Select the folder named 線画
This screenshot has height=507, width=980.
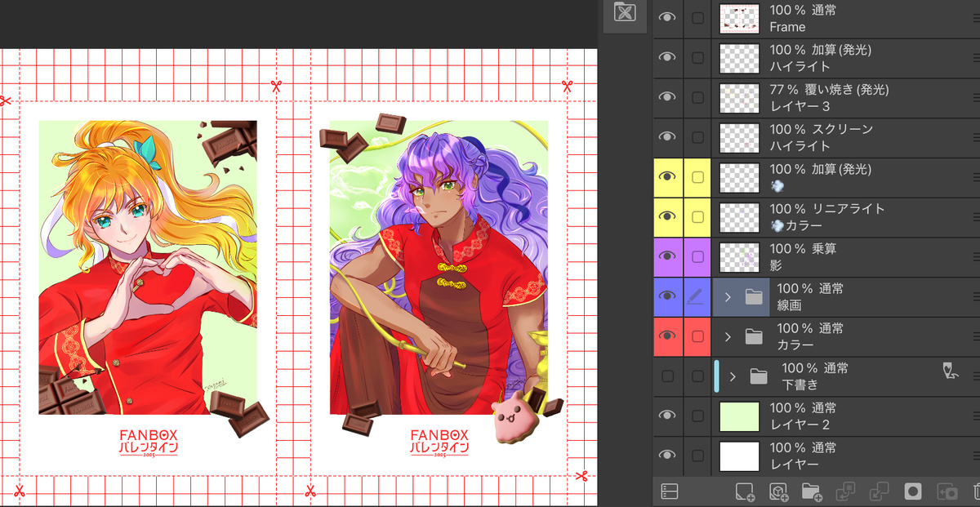(791, 305)
